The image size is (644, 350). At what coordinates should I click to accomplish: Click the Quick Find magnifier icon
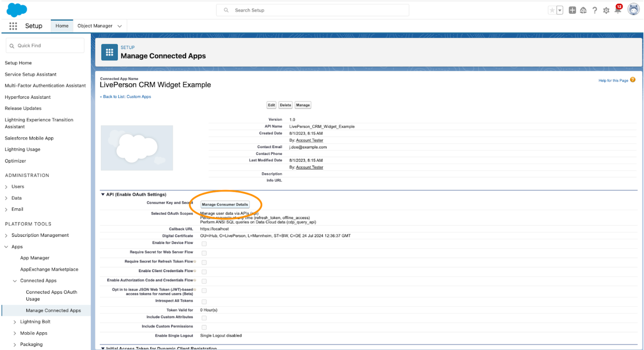tap(12, 46)
